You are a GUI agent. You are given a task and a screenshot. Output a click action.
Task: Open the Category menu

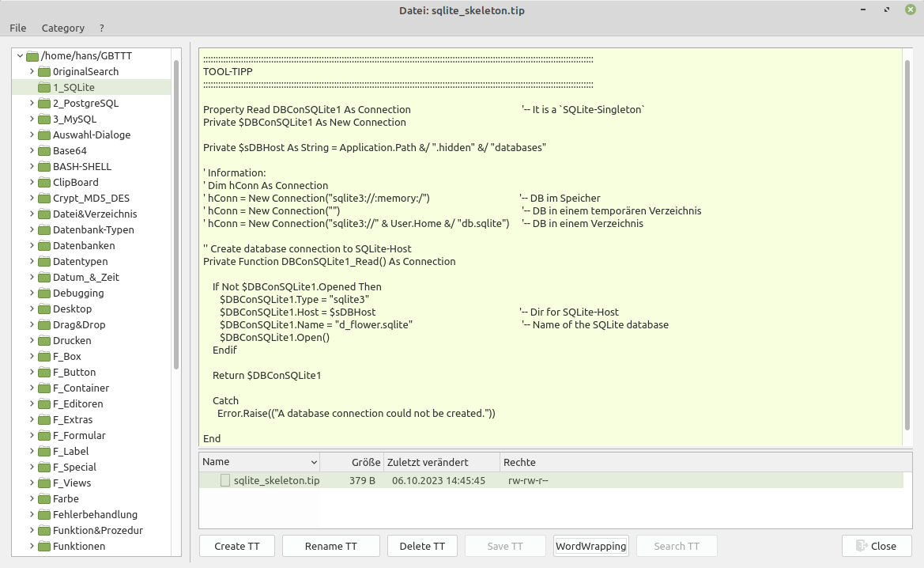coord(62,28)
